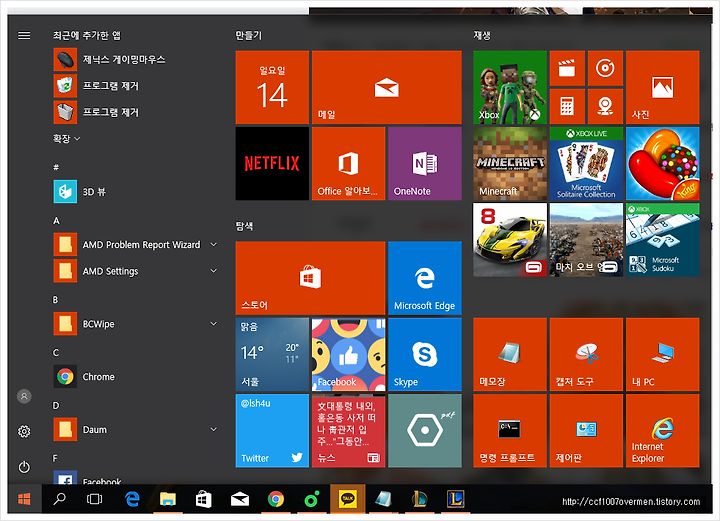Click the 만들기 group title
Image resolution: width=720 pixels, height=521 pixels.
click(249, 35)
